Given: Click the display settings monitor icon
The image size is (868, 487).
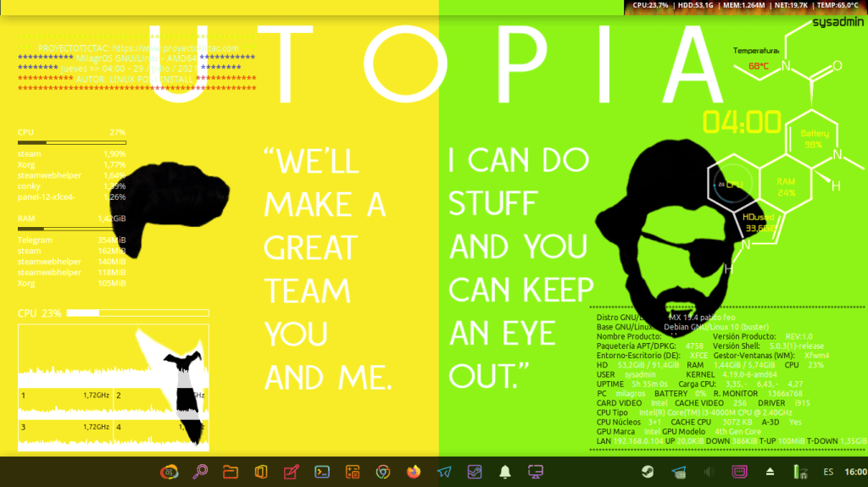Looking at the screenshot, I should click(x=535, y=472).
